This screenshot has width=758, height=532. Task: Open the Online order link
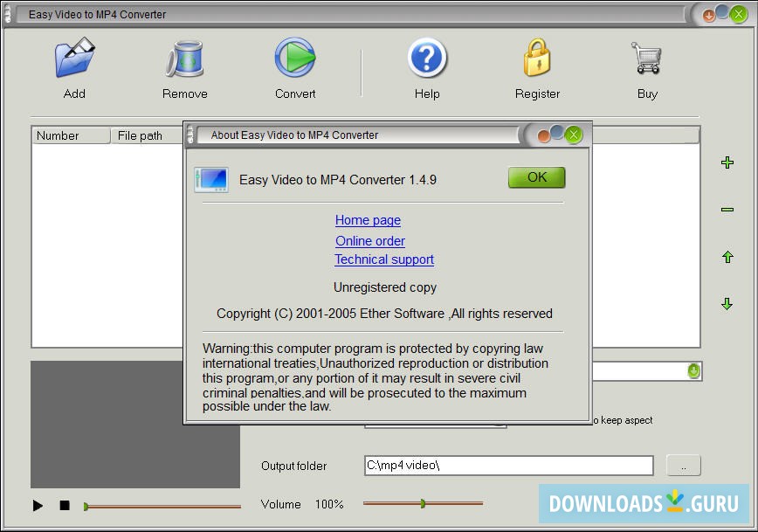(370, 241)
